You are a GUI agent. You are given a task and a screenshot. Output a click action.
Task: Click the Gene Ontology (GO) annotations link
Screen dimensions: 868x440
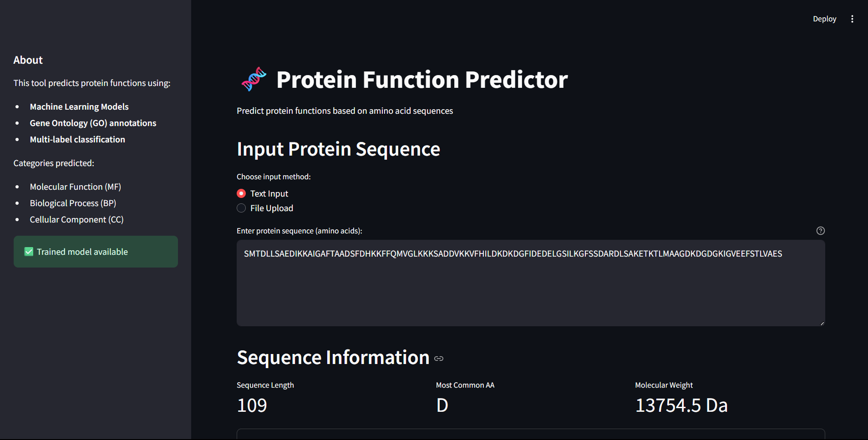pos(93,123)
